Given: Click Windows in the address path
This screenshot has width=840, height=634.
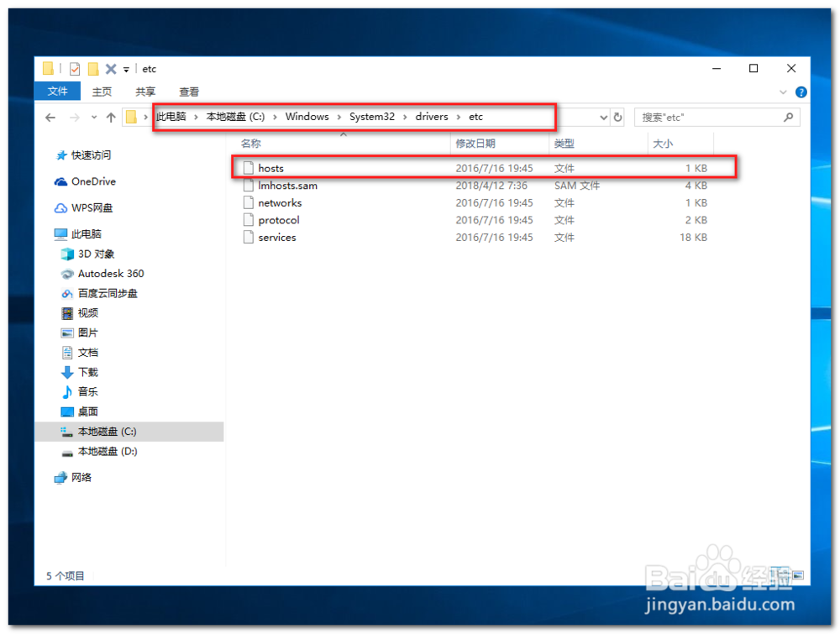Looking at the screenshot, I should pos(307,117).
